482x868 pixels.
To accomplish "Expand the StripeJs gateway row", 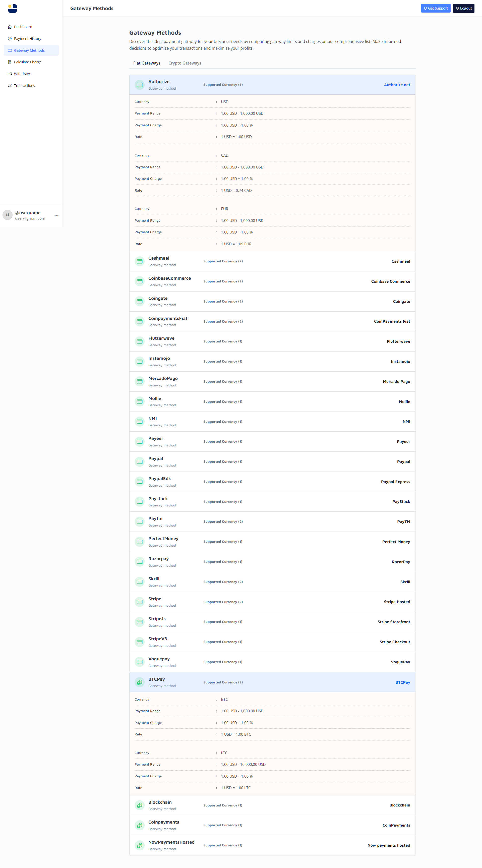I will pyautogui.click(x=272, y=622).
